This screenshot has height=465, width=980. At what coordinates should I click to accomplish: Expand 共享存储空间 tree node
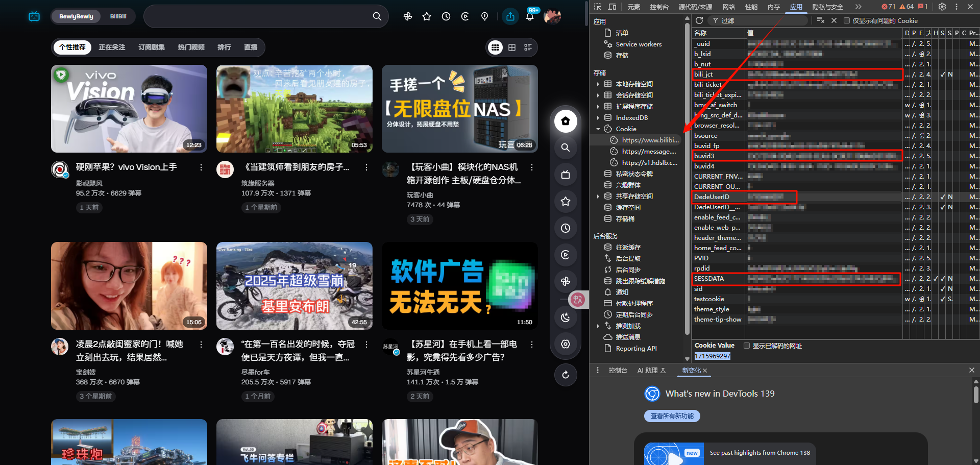tap(598, 197)
